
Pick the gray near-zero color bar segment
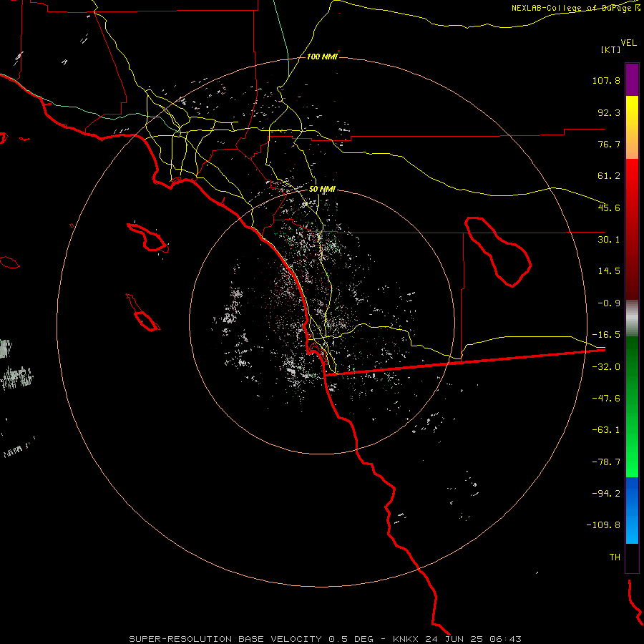point(632,318)
